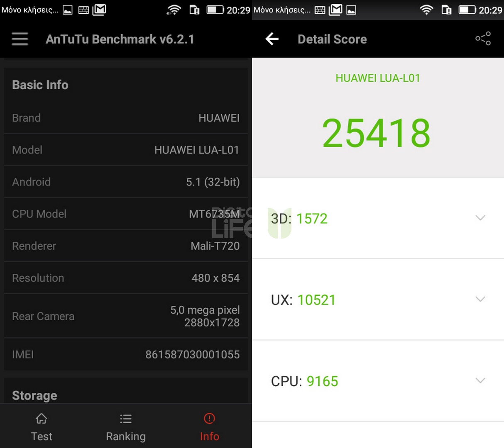Image resolution: width=504 pixels, height=448 pixels.
Task: Go back from Detail Score screen
Action: pyautogui.click(x=272, y=39)
